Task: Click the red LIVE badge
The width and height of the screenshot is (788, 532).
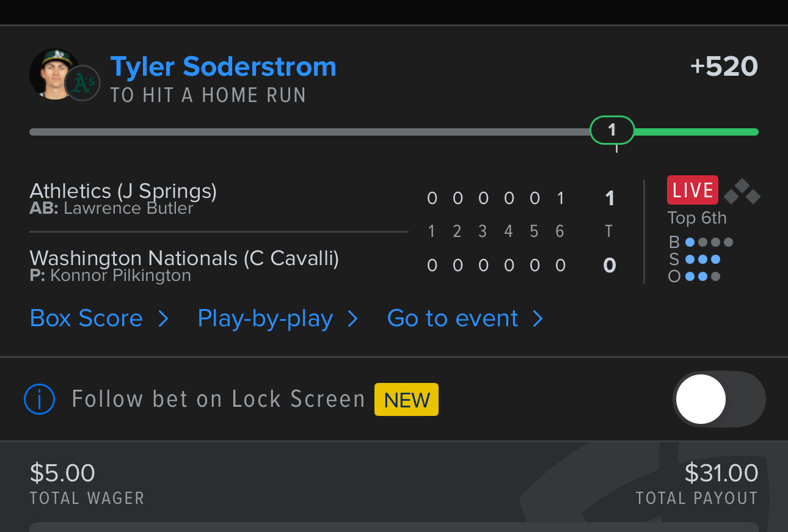Action: click(x=692, y=191)
